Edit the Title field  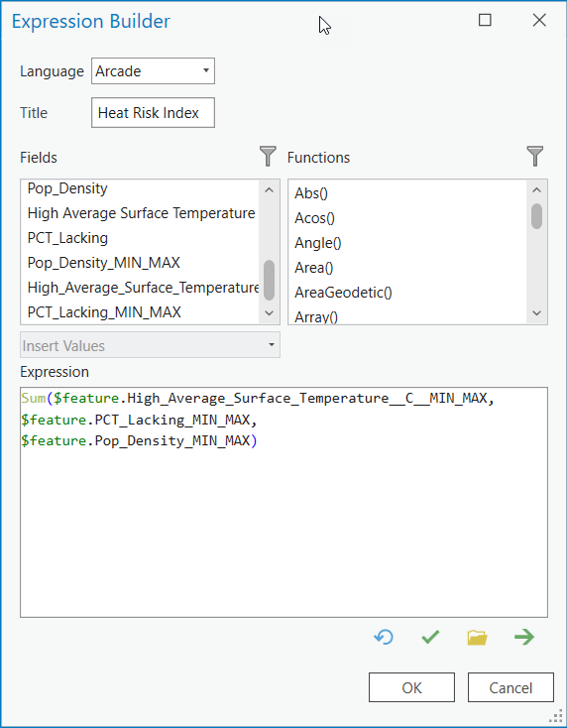point(153,112)
